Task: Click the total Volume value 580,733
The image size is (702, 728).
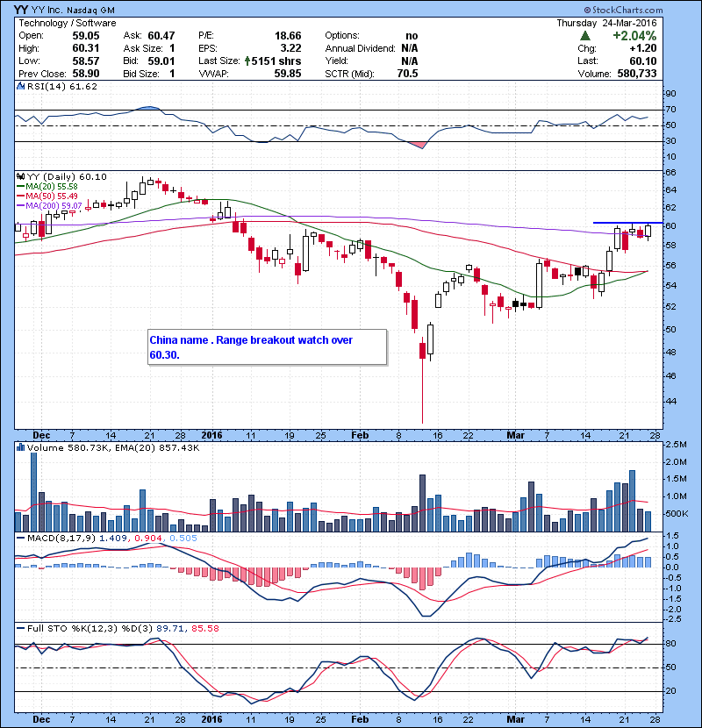Action: (x=637, y=74)
